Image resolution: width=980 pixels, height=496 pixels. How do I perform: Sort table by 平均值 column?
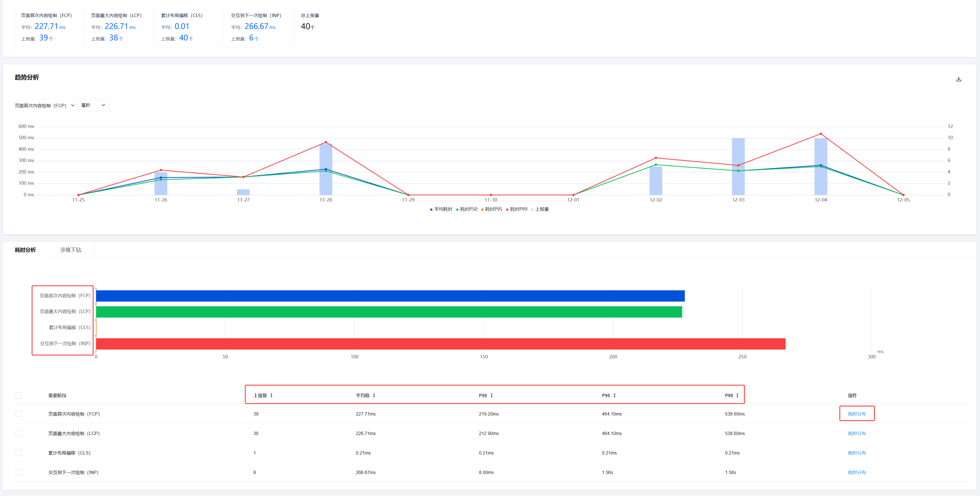click(374, 395)
